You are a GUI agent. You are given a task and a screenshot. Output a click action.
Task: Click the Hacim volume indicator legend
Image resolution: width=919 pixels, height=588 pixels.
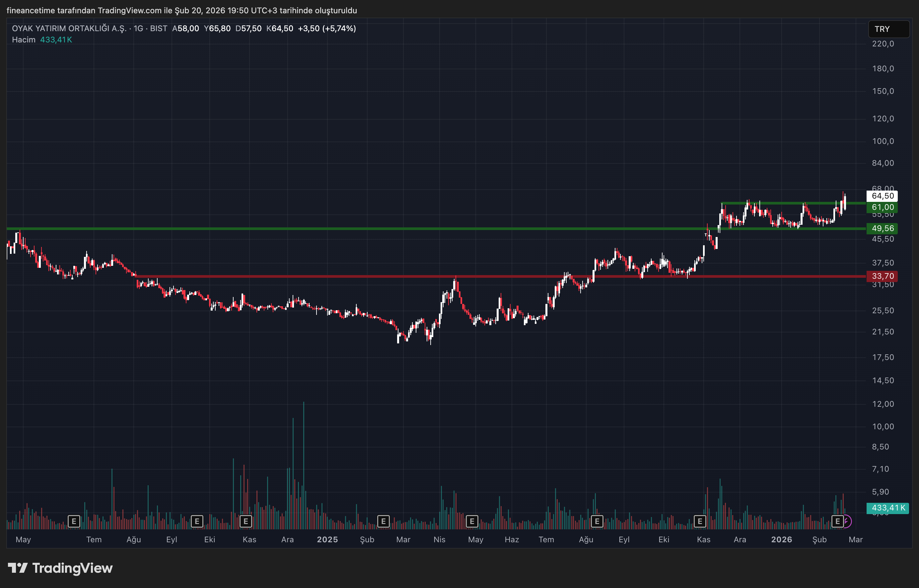pyautogui.click(x=24, y=40)
